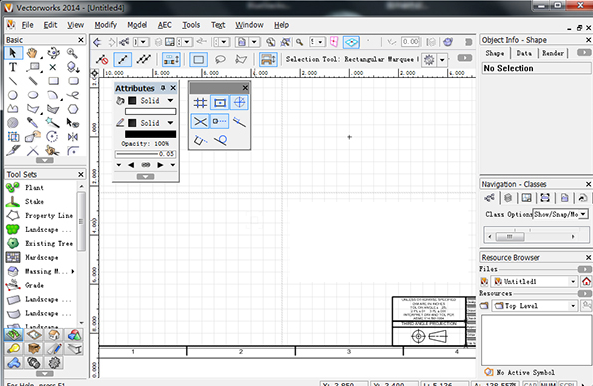This screenshot has width=593, height=386.
Task: Click the black pen color swatch
Action: tap(132, 123)
